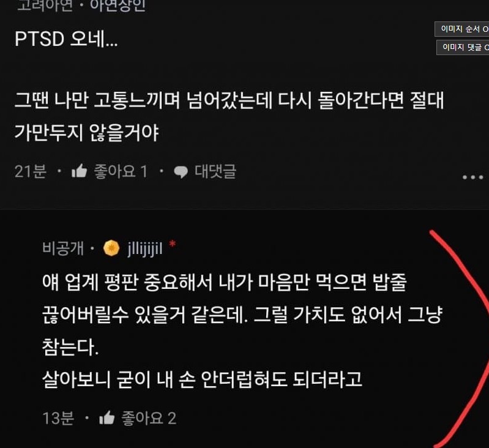Click the 대댓글 reply link
The width and height of the screenshot is (489, 448).
click(215, 171)
